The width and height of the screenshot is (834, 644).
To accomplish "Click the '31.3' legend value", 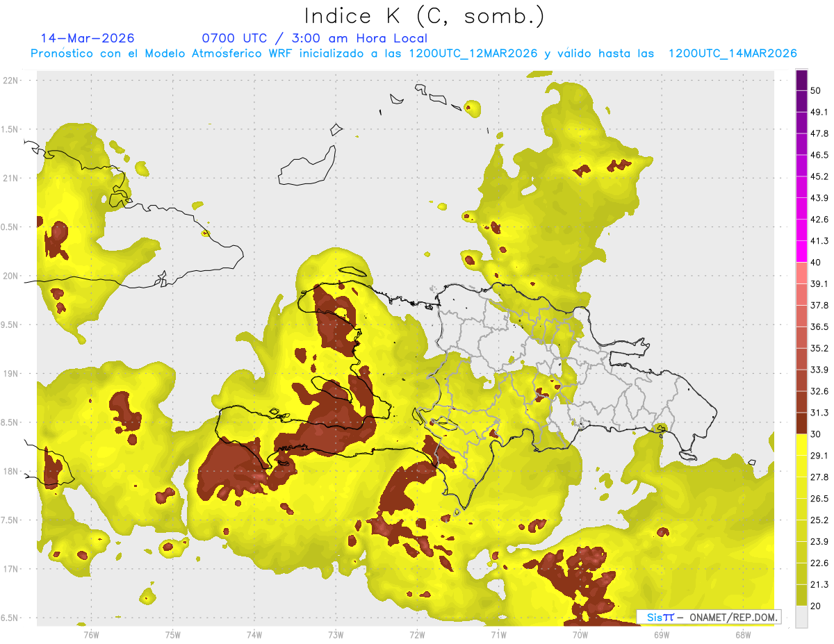I will (819, 413).
